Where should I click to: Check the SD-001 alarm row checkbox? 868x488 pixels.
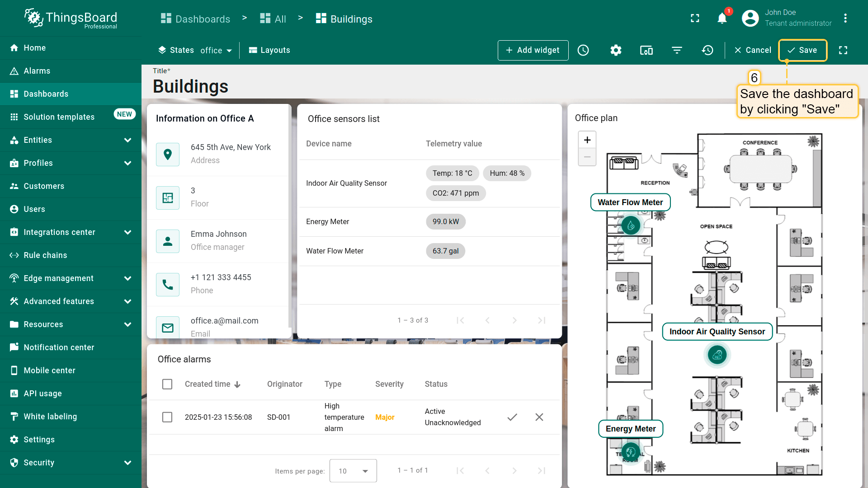coord(167,417)
